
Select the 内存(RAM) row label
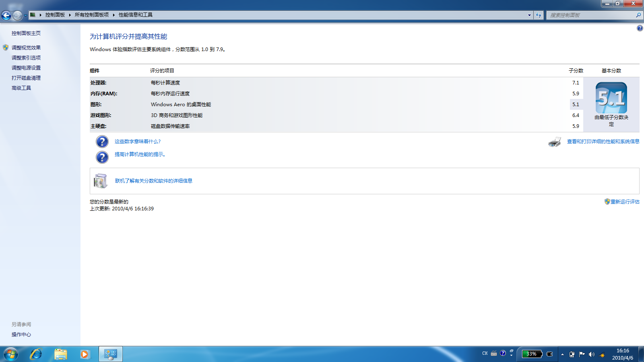point(104,94)
